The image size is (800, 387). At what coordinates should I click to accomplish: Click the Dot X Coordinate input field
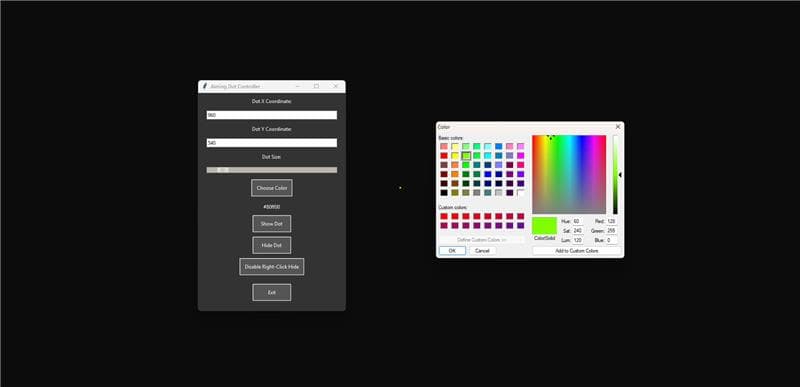pos(271,115)
